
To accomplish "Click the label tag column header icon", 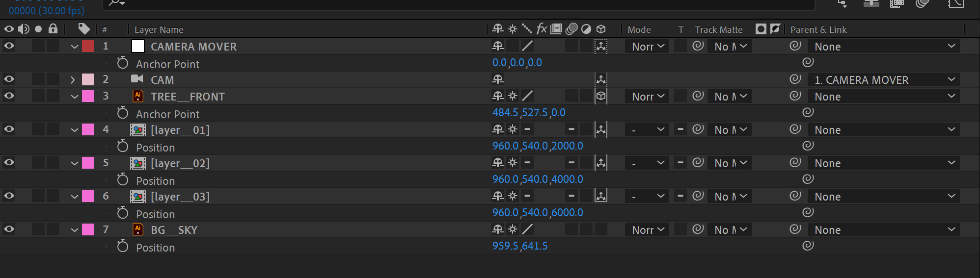I will point(84,29).
